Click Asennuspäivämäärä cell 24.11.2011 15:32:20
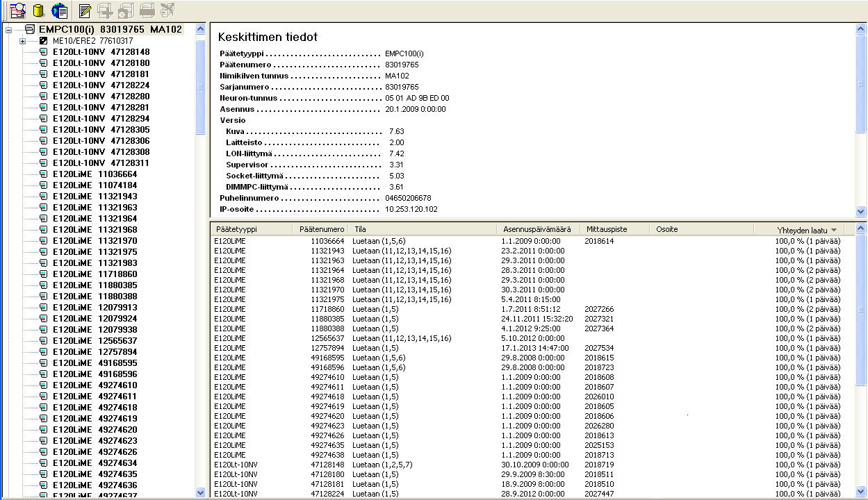Image resolution: width=868 pixels, height=500 pixels. coord(537,319)
